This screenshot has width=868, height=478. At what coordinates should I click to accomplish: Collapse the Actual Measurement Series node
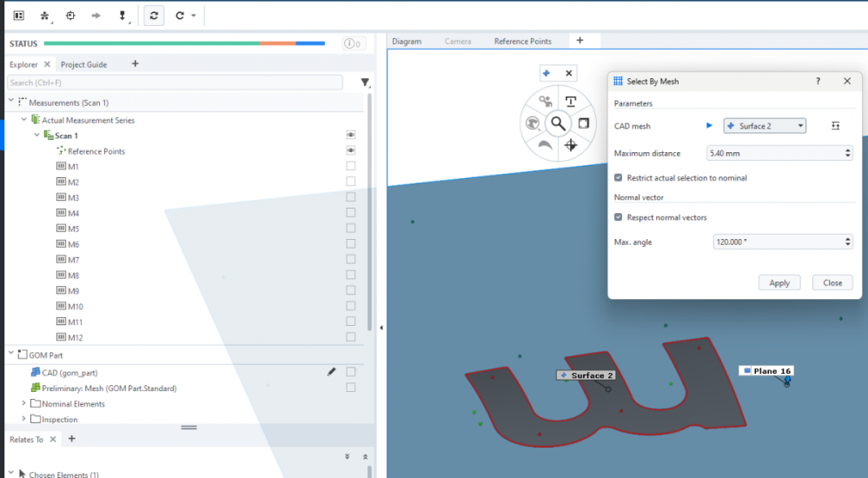24,120
